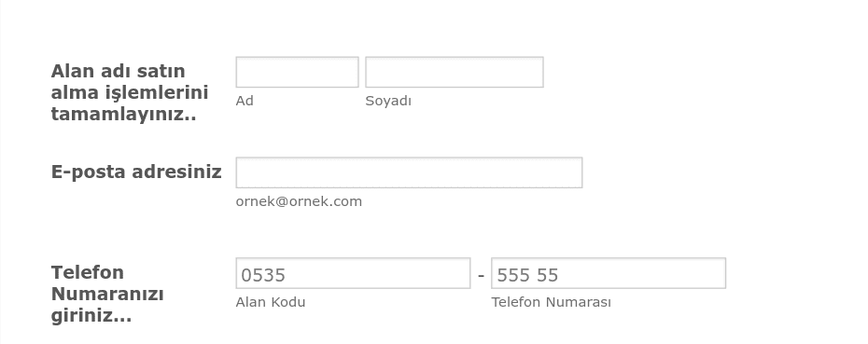This screenshot has height=344, width=868.
Task: Click the Ad first name input field
Action: click(x=298, y=72)
